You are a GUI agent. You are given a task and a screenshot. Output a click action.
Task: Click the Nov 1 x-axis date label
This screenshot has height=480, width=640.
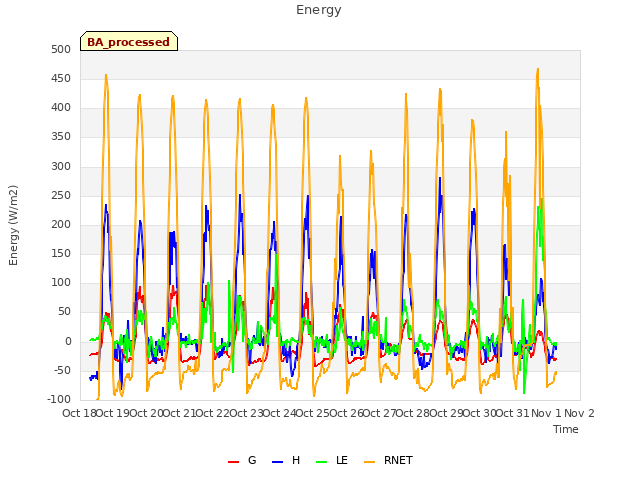[547, 413]
